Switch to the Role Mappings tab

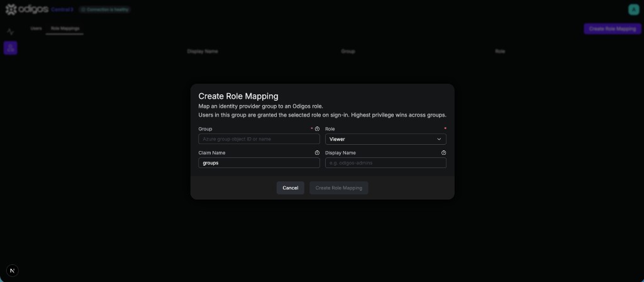[x=65, y=29]
